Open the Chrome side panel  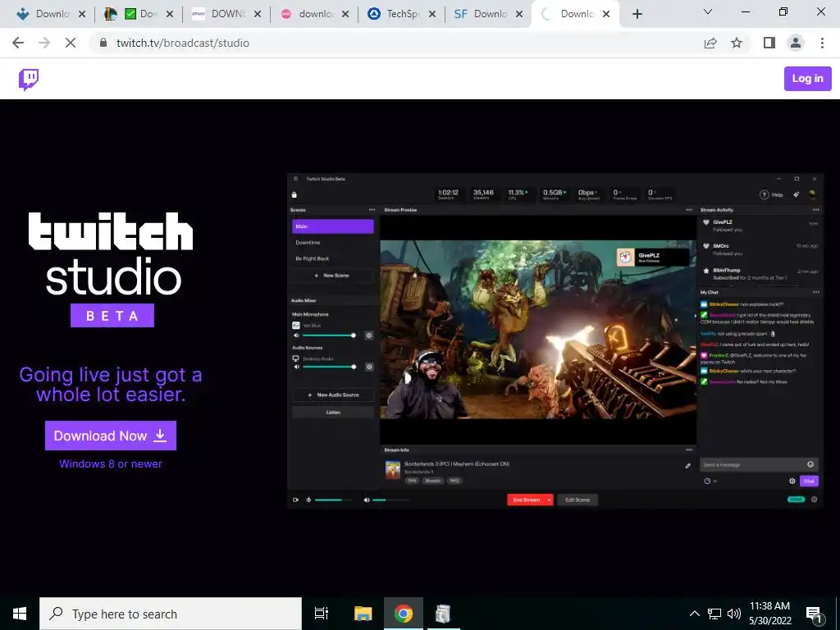(769, 43)
